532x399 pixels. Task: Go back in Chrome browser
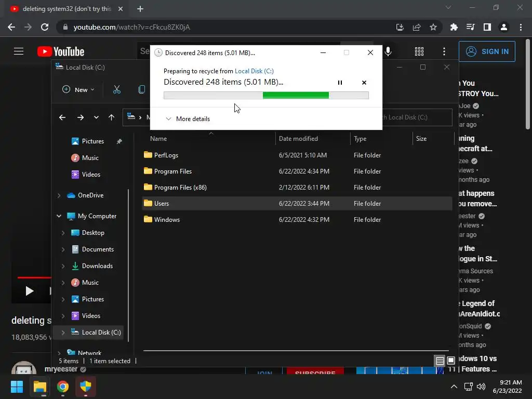click(11, 27)
